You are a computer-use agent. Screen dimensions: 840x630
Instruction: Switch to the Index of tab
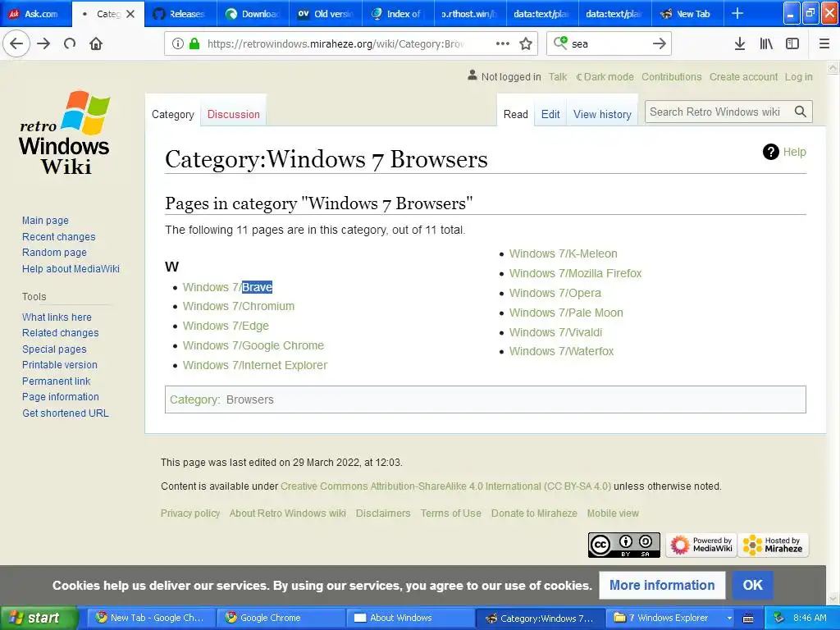click(399, 14)
